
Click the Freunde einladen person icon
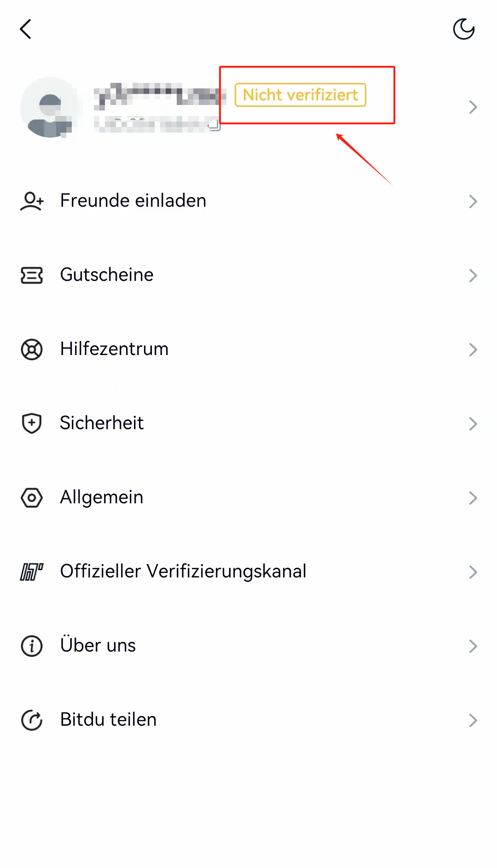(32, 201)
